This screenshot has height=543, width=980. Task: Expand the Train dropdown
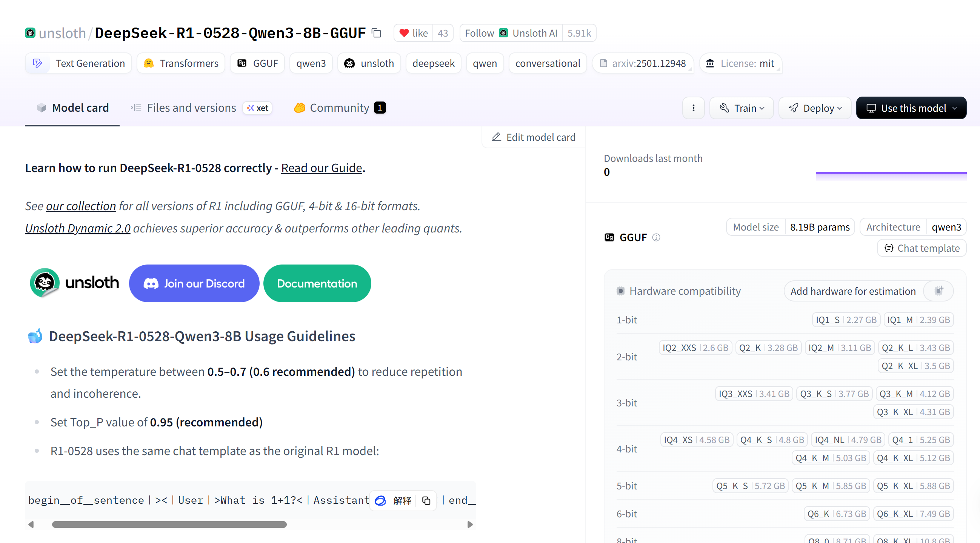coord(741,108)
